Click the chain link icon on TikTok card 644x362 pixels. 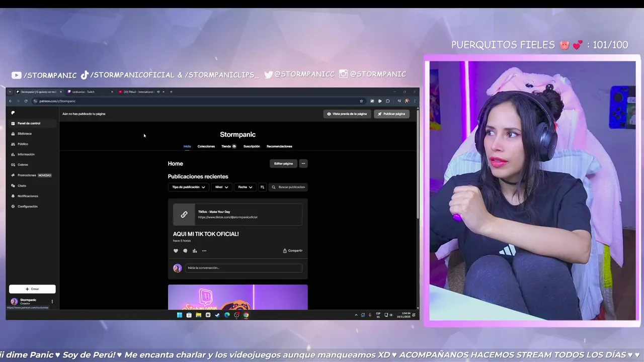[184, 214]
